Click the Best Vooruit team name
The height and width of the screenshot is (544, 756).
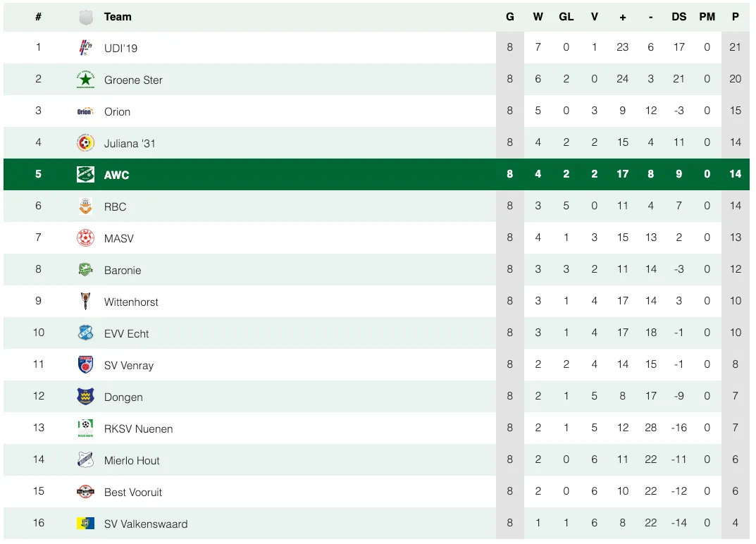pos(133,493)
